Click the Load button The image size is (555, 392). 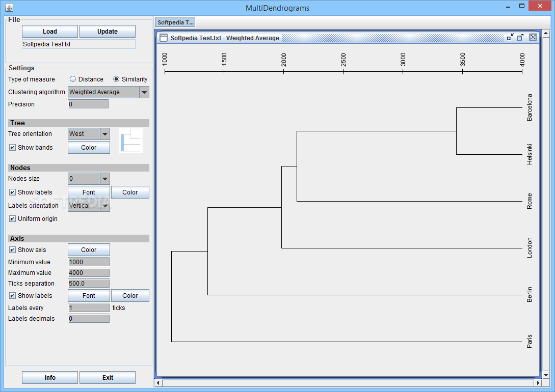(50, 32)
